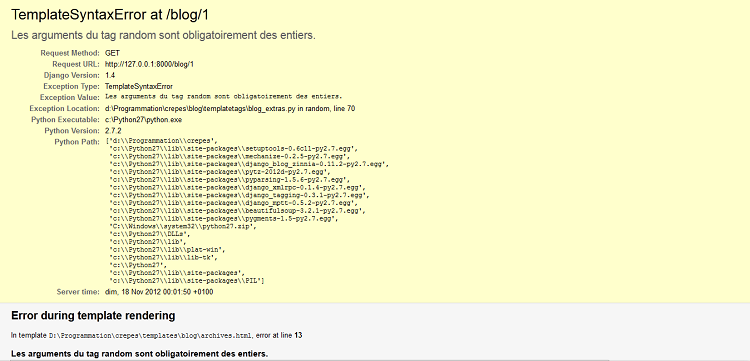
Task: Select the pytz-2012d egg path entry
Action: [221, 172]
